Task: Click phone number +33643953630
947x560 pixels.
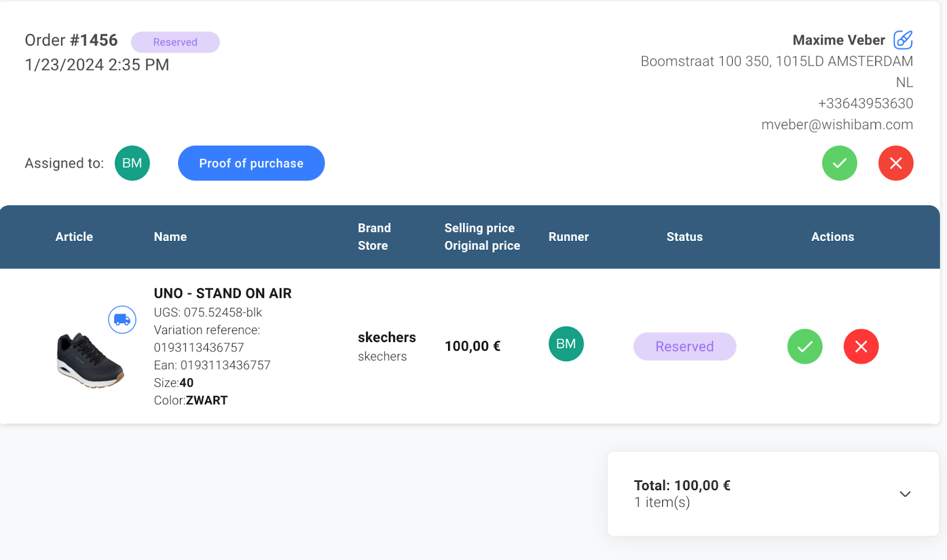Action: (x=865, y=104)
